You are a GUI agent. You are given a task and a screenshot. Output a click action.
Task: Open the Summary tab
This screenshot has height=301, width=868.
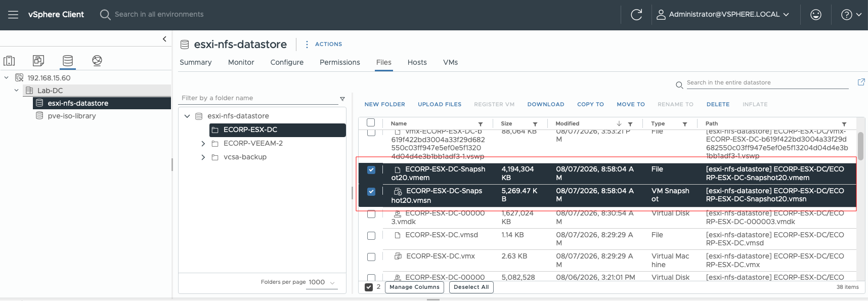[196, 63]
